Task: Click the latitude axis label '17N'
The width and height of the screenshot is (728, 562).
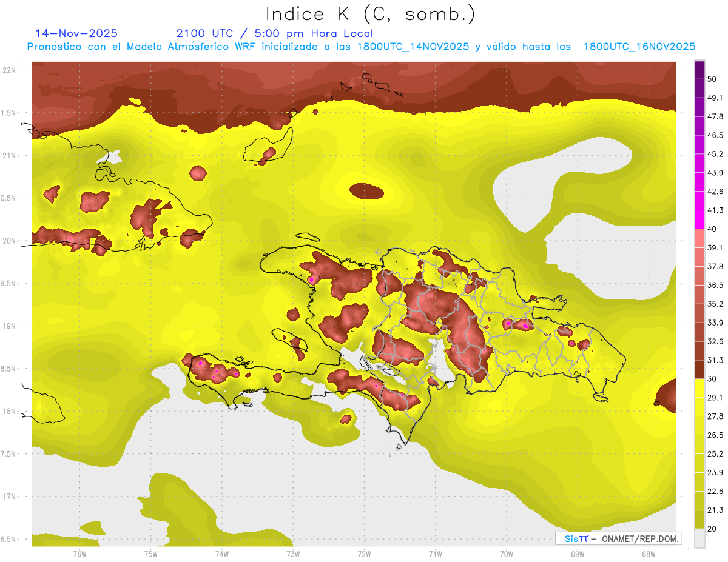Action: click(10, 497)
